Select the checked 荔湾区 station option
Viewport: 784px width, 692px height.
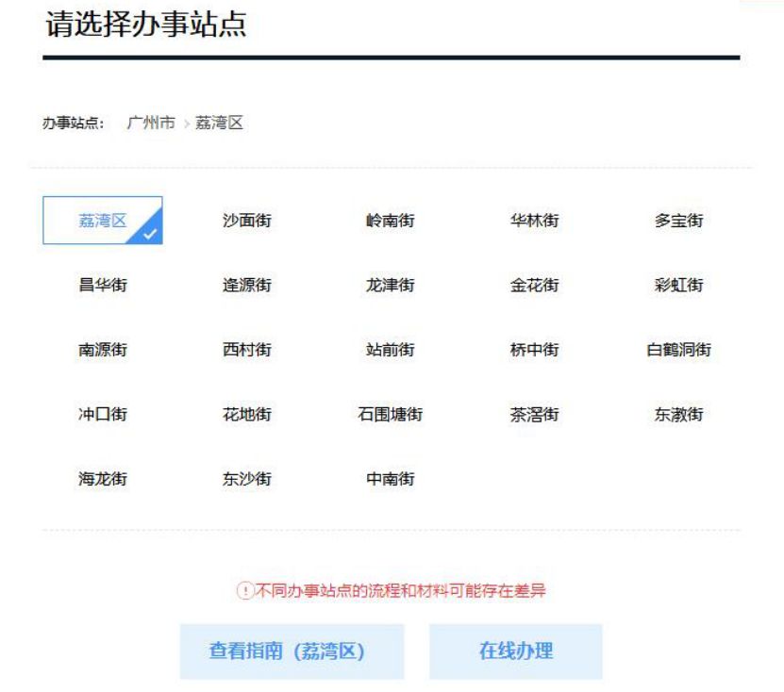[102, 221]
